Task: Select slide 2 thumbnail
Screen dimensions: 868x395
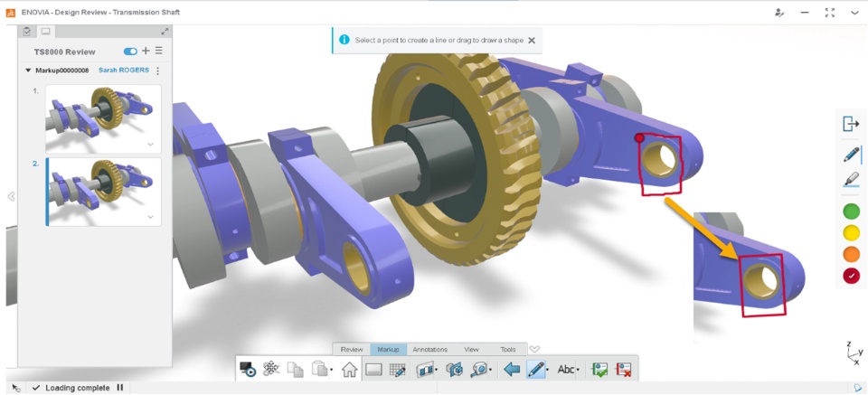Action: [103, 192]
